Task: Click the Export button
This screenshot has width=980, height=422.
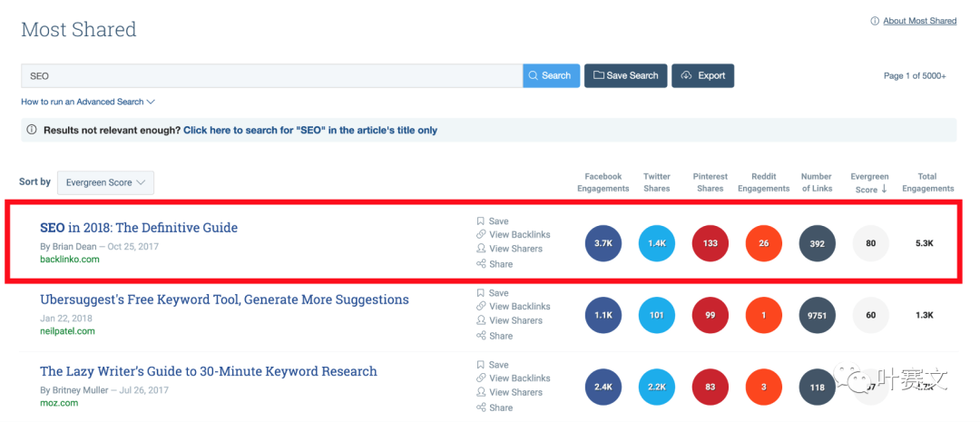Action: (x=702, y=75)
